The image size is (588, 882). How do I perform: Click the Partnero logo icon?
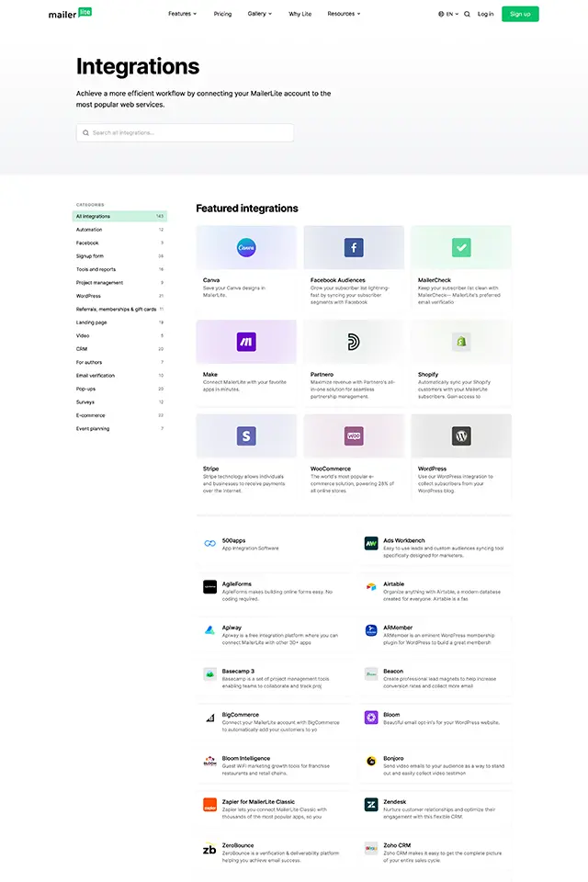[x=354, y=342]
